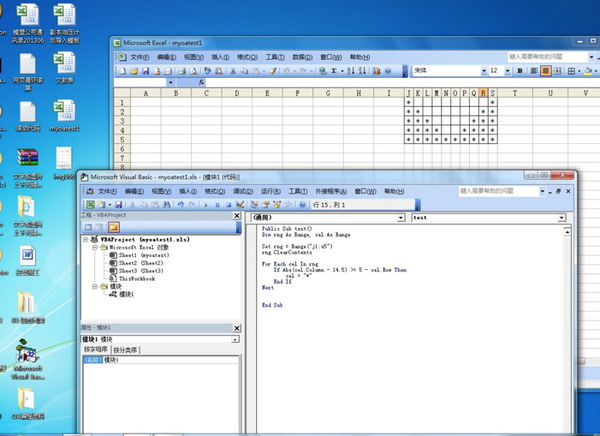The width and height of the screenshot is (600, 436).
Task: Switch to the 按字母序 properties tab
Action: tap(96, 349)
